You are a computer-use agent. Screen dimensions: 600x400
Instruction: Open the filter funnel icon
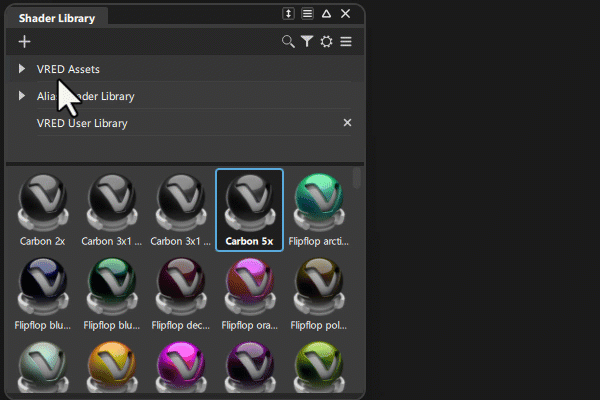point(307,41)
